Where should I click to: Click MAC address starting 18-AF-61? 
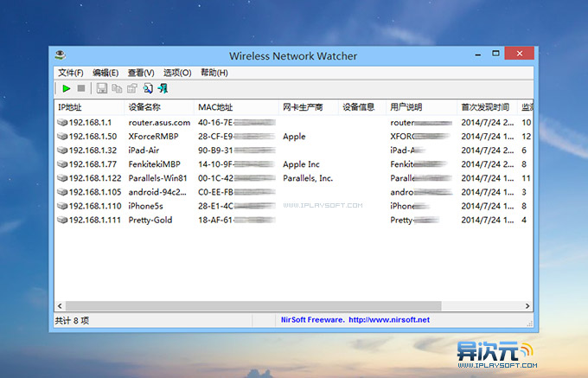[237, 220]
